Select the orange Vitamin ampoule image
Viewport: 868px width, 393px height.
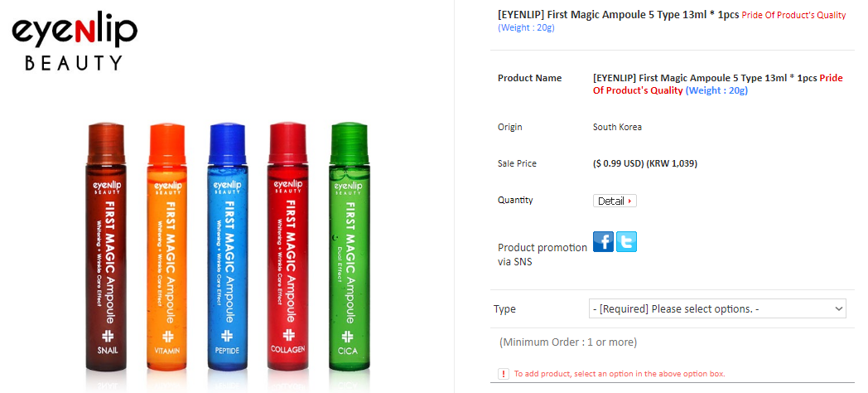click(168, 247)
